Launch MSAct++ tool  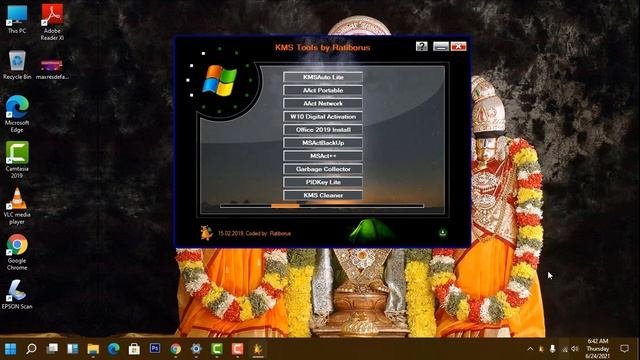pos(323,156)
